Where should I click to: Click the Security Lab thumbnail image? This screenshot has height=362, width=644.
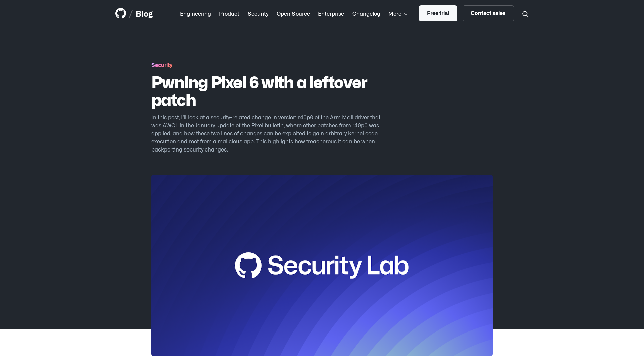(322, 265)
